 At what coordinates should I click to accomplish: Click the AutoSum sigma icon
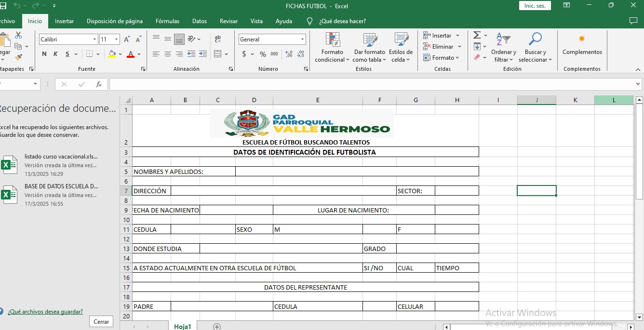(x=477, y=35)
